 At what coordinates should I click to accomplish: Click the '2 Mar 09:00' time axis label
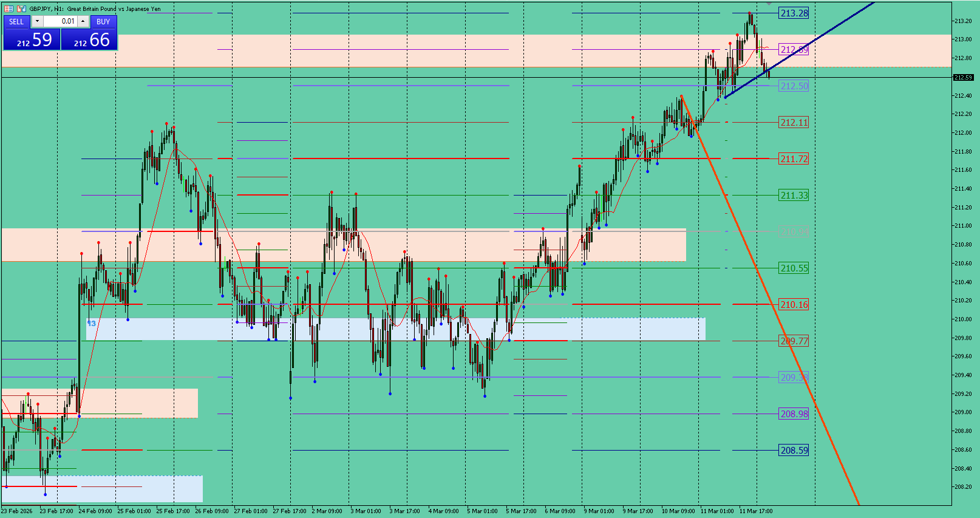[328, 511]
